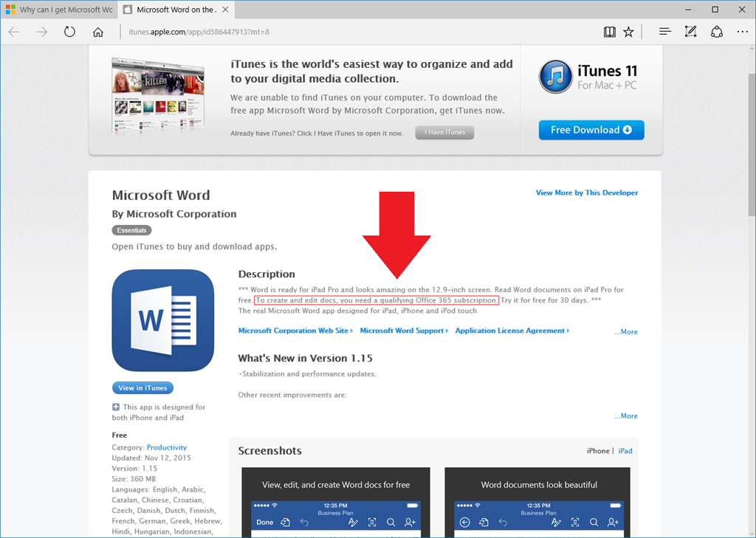The width and height of the screenshot is (756, 538).
Task: Click 'Updated: Nov 12, 2015' text
Action: tap(151, 458)
